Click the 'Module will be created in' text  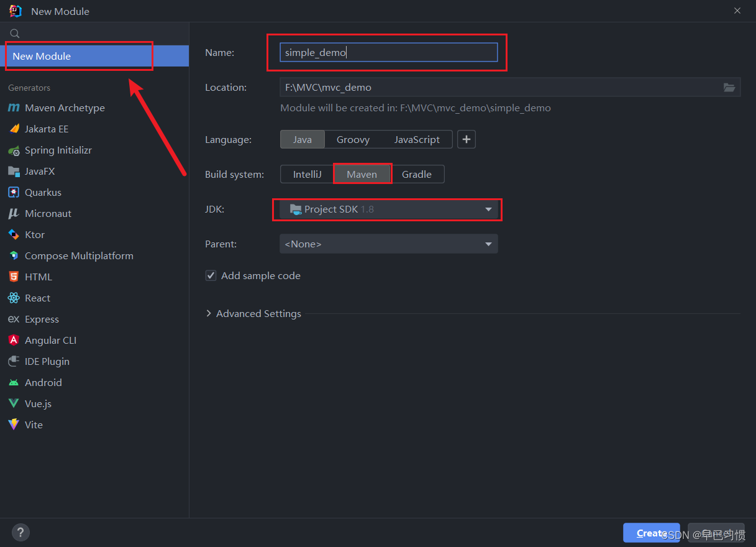tap(416, 108)
